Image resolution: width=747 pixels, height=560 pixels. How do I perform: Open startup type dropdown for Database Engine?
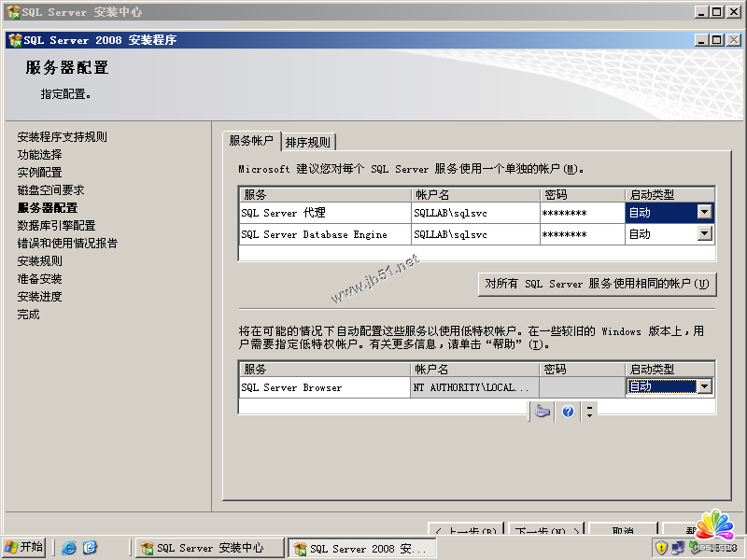705,235
